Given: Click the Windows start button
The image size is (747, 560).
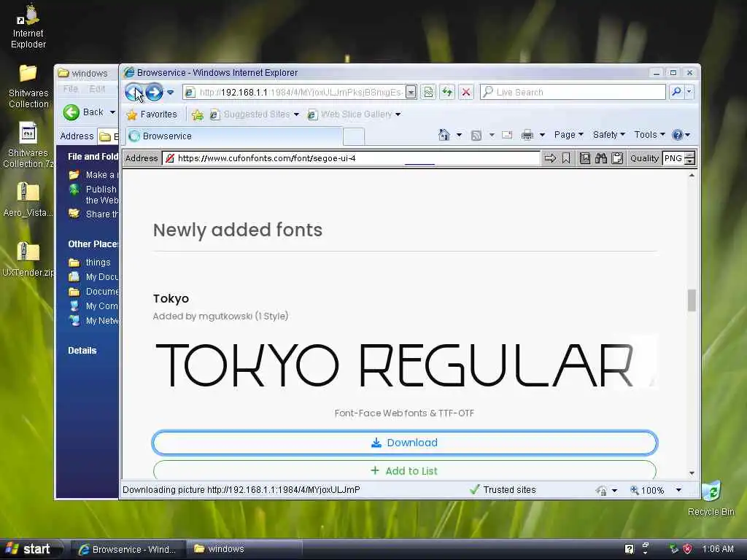Looking at the screenshot, I should tap(30, 549).
